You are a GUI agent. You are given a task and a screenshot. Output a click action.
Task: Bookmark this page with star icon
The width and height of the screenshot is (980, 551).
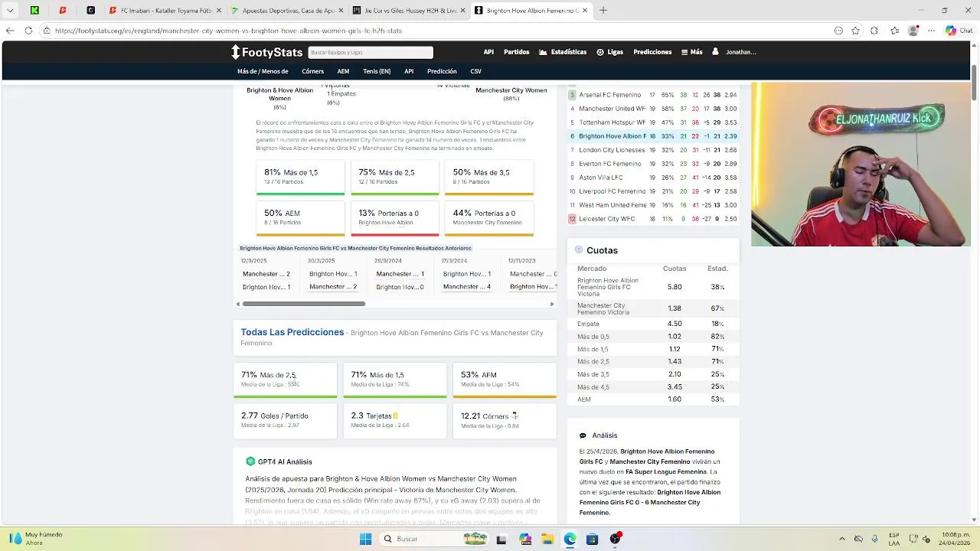click(855, 31)
